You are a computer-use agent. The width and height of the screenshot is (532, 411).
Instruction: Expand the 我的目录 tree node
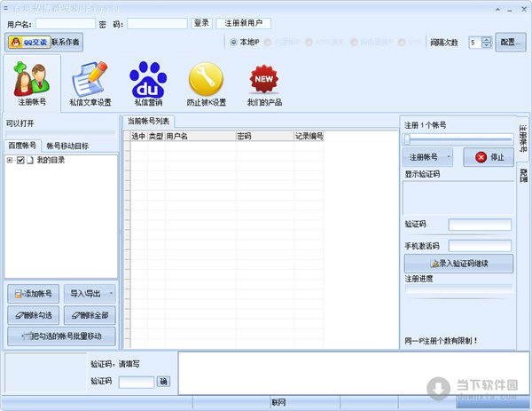click(10, 160)
